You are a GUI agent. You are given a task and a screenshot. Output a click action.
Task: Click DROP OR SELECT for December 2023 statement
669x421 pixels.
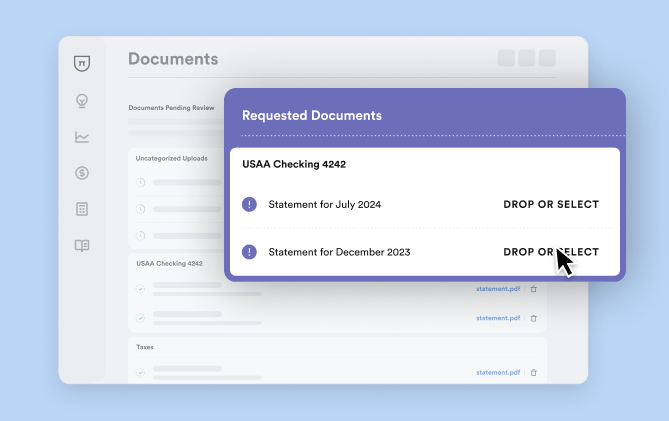pos(550,252)
